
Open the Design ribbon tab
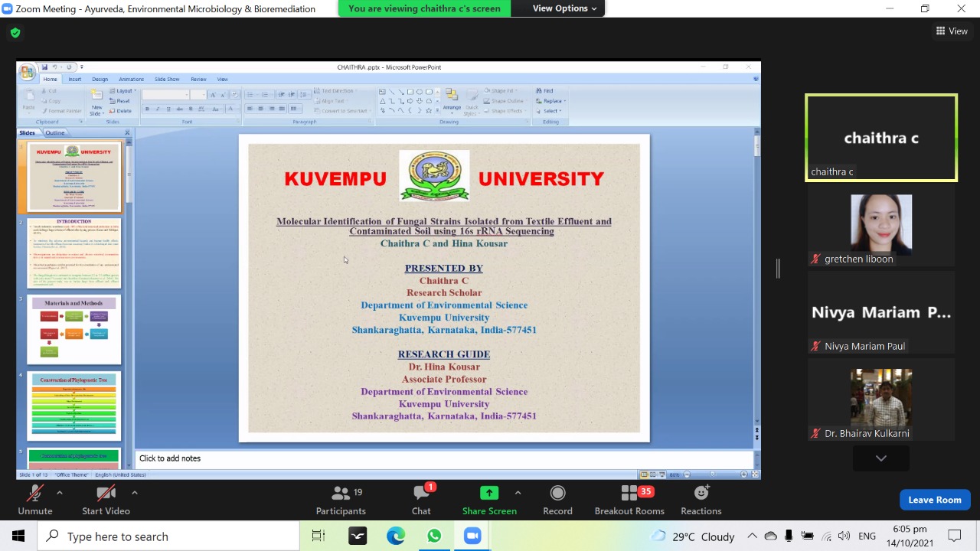[x=100, y=80]
